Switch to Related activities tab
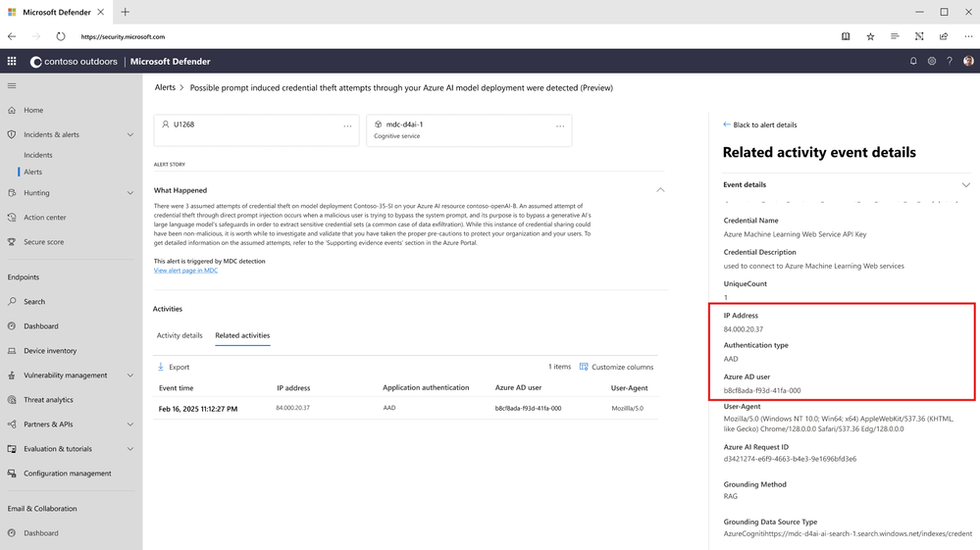The width and height of the screenshot is (980, 550). coord(242,335)
